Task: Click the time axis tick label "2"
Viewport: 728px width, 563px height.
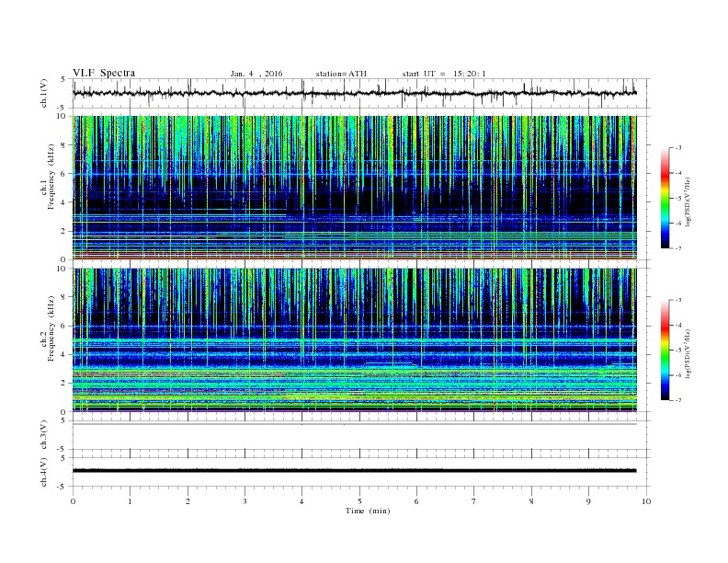Action: tap(188, 501)
